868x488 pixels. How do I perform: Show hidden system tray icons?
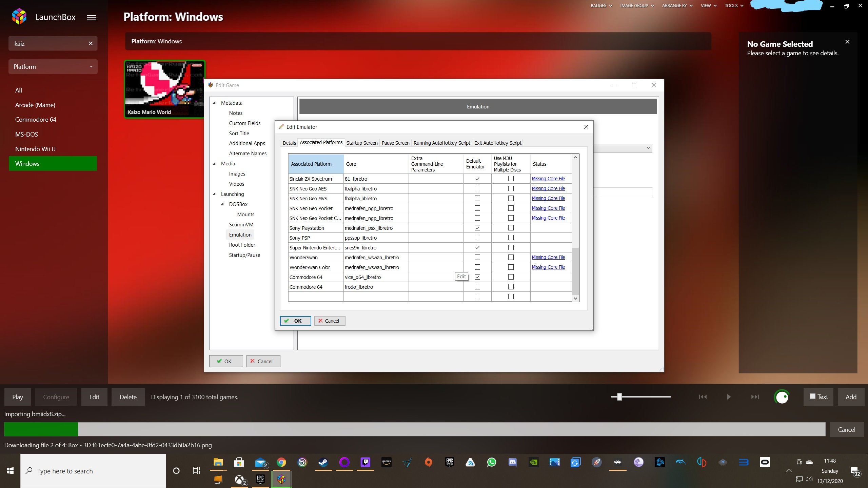tap(789, 471)
